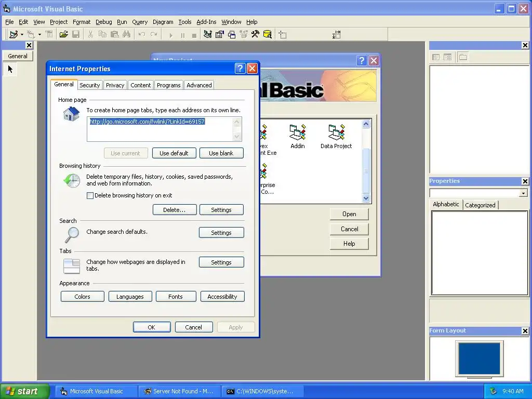Image resolution: width=532 pixels, height=399 pixels.
Task: Click the Form Layout Window toolbar icon
Action: [232, 34]
